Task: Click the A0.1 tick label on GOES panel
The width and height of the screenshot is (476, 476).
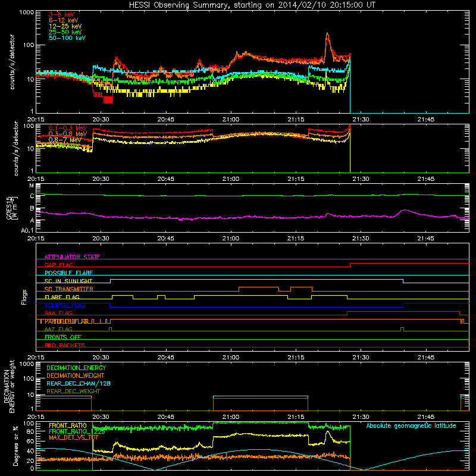Action: (x=27, y=231)
